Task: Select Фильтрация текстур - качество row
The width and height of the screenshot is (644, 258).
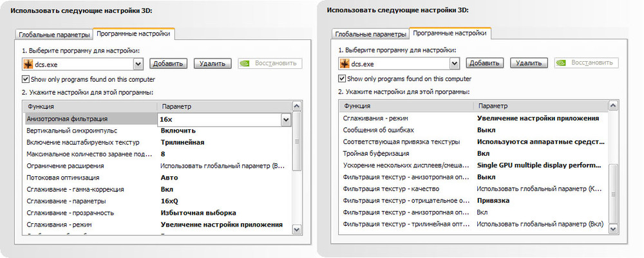Action: (x=474, y=189)
